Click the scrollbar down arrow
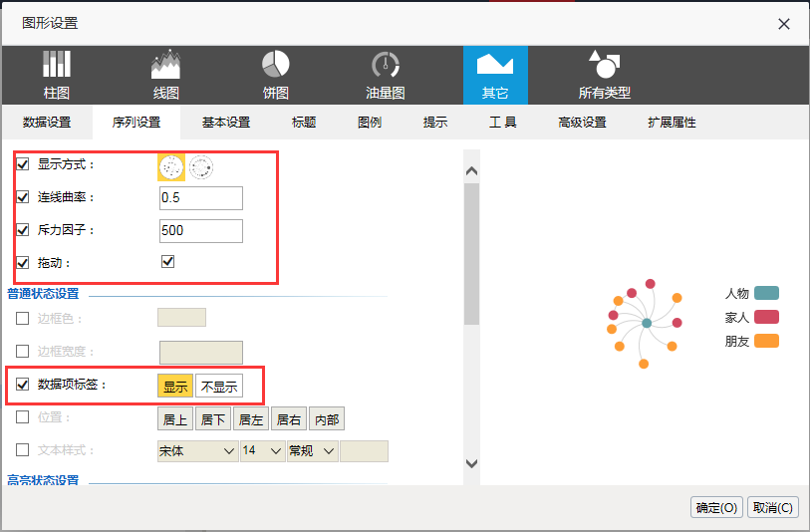The height and width of the screenshot is (532, 810). (x=471, y=463)
